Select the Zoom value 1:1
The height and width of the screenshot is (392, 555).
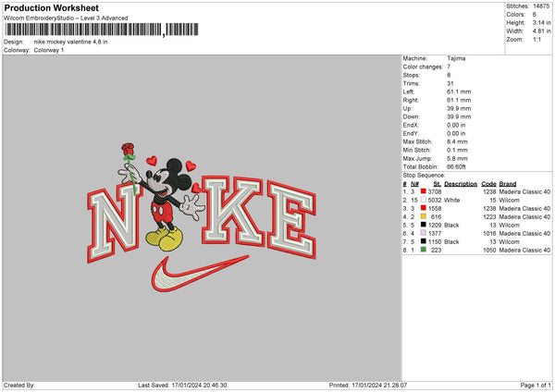536,39
